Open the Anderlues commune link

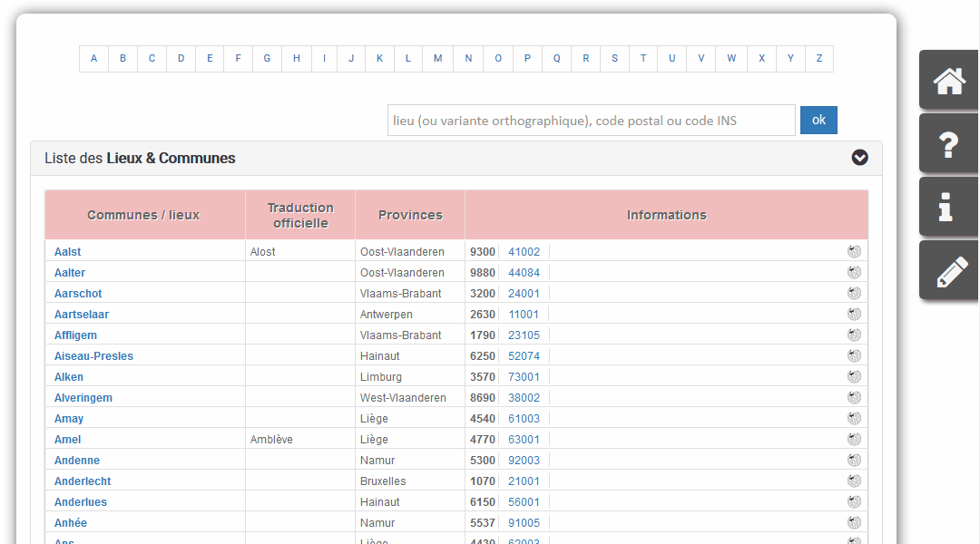(x=81, y=502)
